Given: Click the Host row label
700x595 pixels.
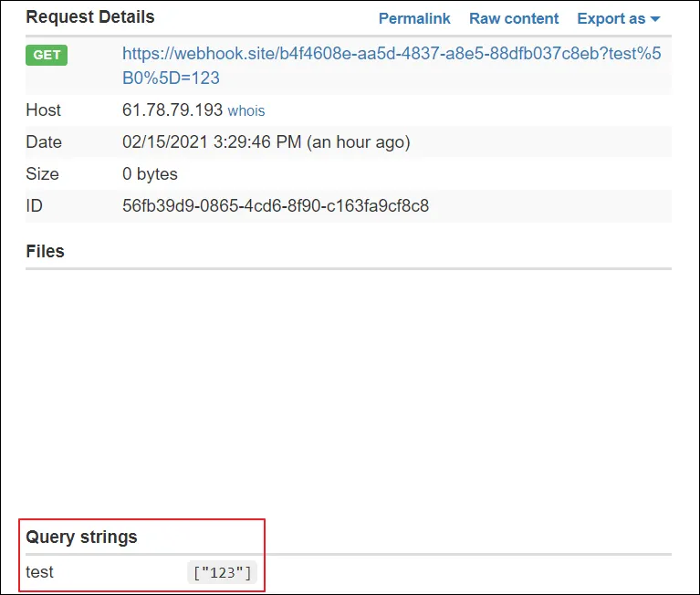Looking at the screenshot, I should [43, 110].
